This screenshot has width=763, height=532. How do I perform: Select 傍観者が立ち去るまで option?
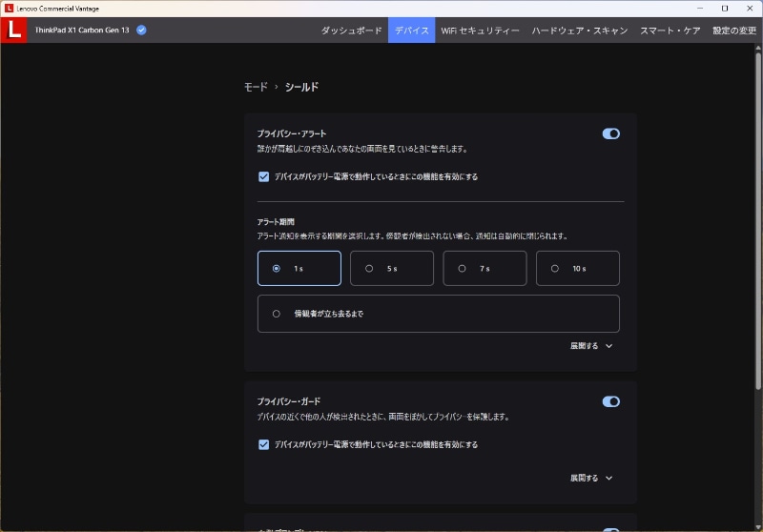pos(439,314)
